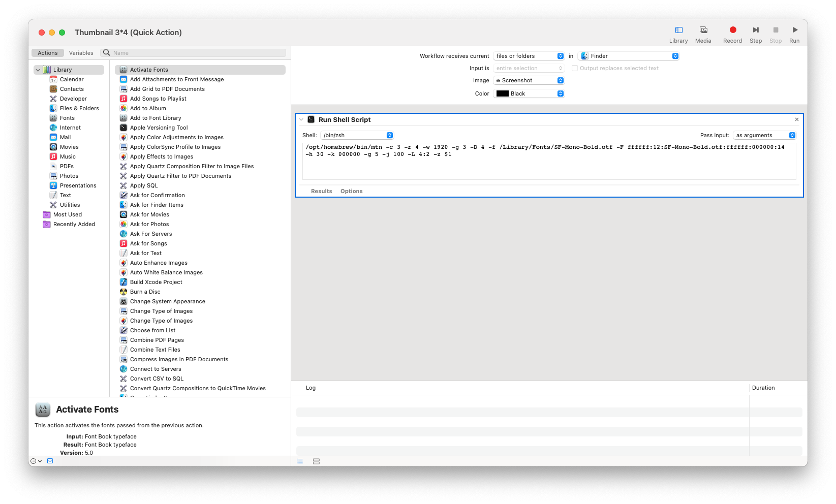Select Add Grid to PDF Documents
Screen dimensions: 836x504
click(167, 89)
